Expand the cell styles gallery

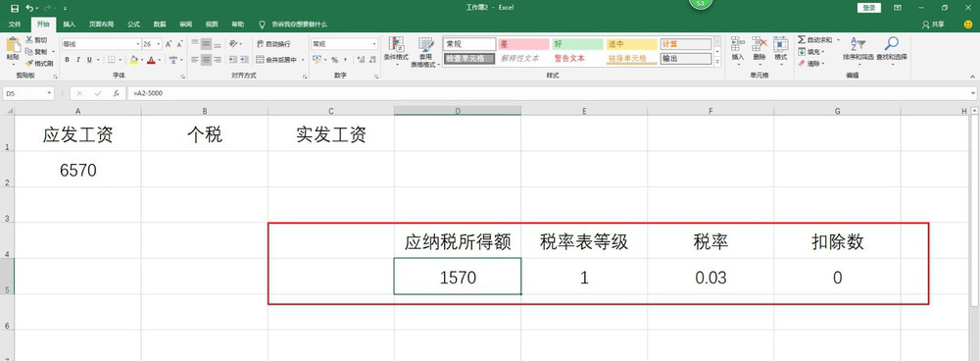pos(717,62)
